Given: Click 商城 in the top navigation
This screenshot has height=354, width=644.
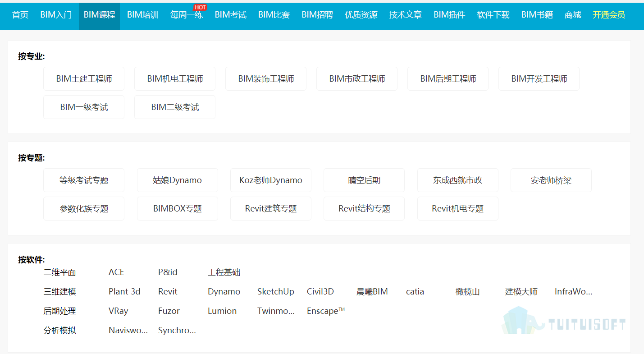Looking at the screenshot, I should pos(573,15).
